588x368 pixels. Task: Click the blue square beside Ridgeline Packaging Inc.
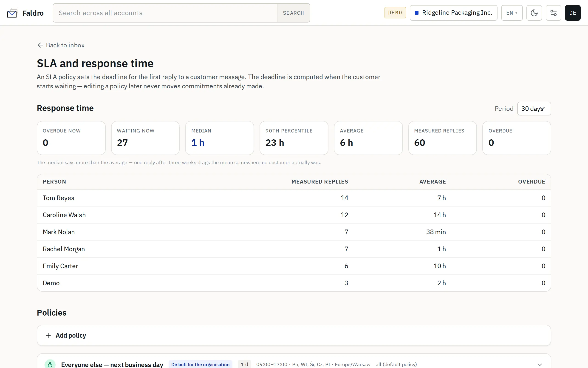416,13
